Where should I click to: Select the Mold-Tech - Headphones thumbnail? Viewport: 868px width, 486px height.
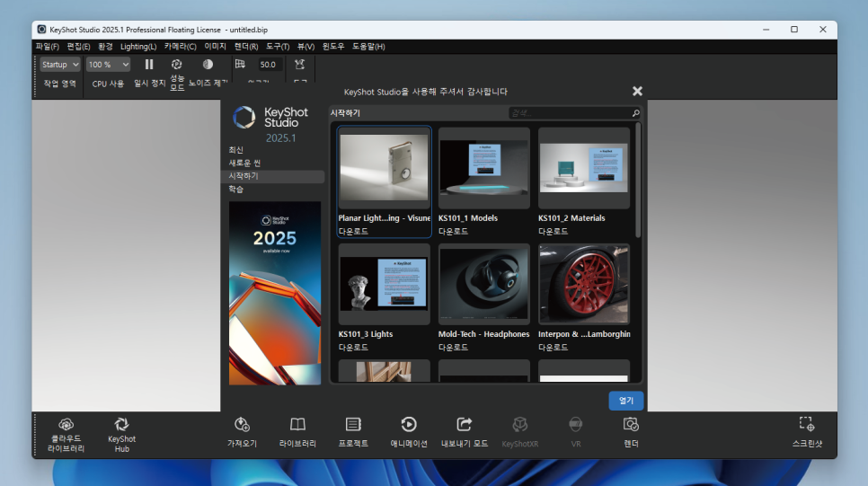coord(483,284)
